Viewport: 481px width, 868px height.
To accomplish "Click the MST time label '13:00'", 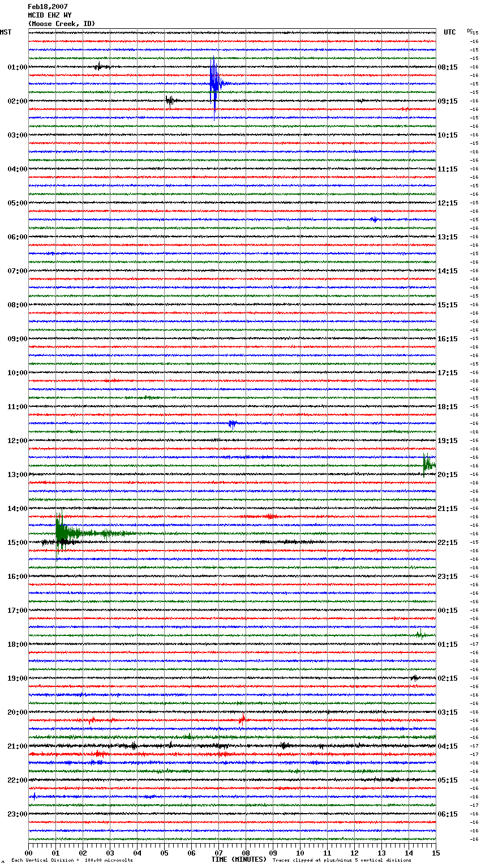I will tap(18, 475).
